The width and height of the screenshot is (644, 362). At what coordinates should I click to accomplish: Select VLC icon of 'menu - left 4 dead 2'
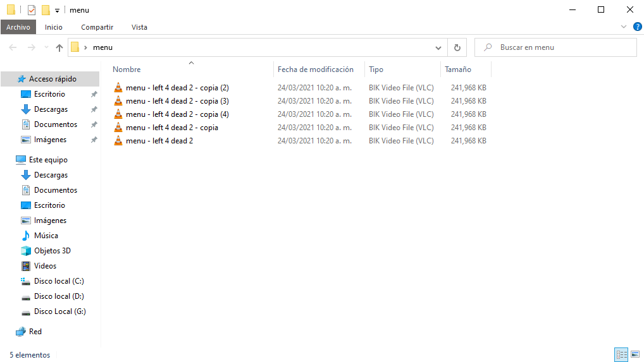tap(118, 140)
